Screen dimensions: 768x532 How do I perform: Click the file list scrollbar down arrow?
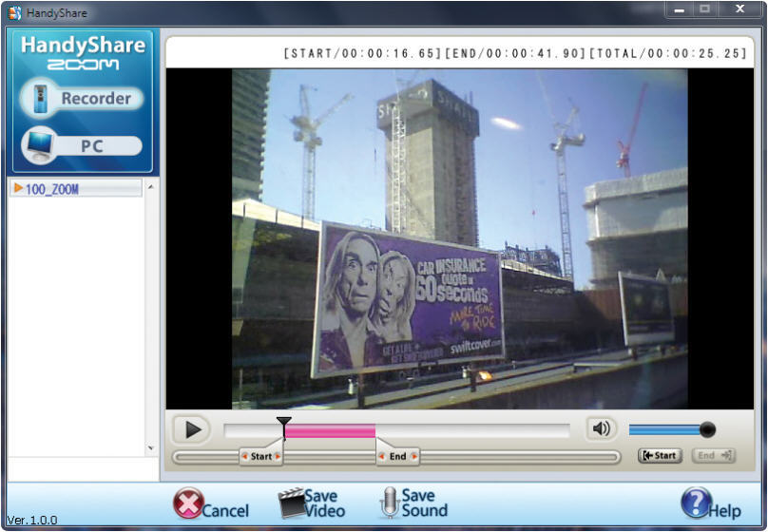[151, 447]
